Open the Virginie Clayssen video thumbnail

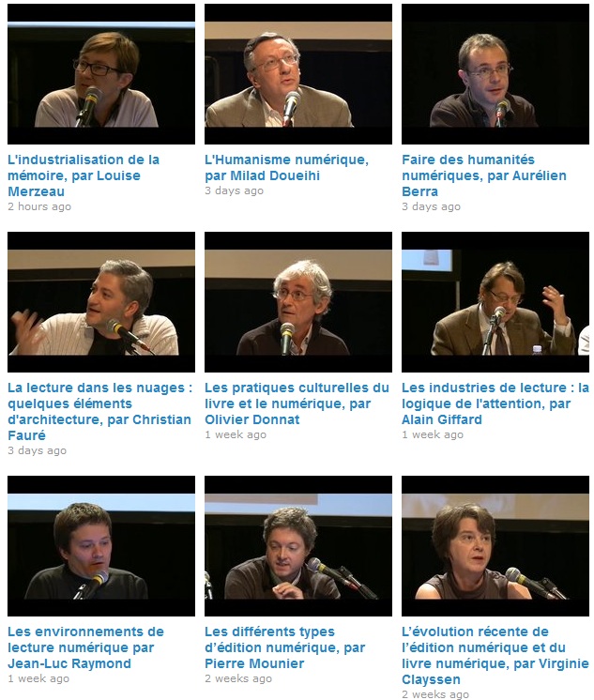(495, 546)
